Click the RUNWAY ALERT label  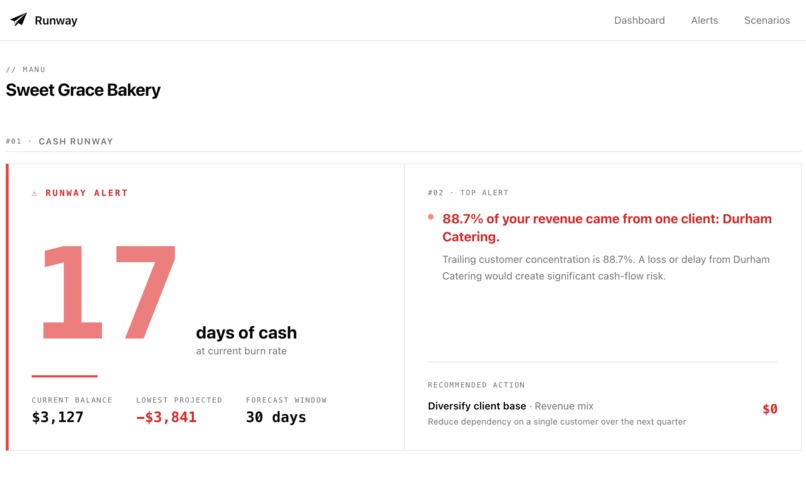(x=86, y=193)
